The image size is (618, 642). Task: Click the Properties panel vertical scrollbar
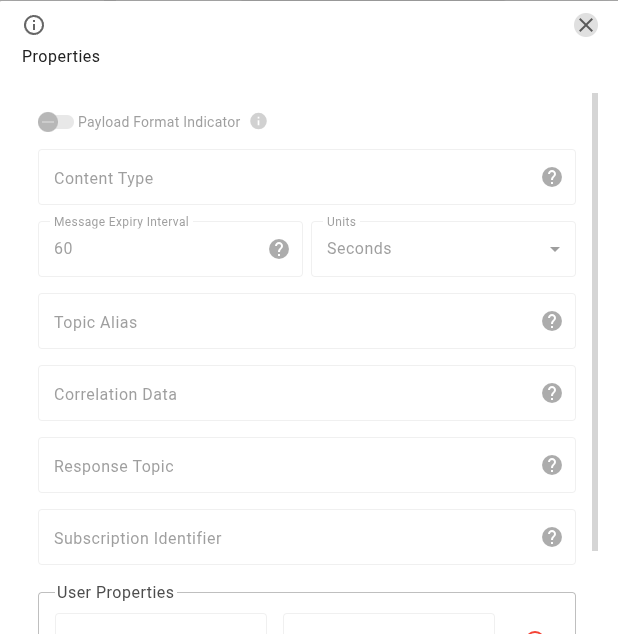click(596, 320)
